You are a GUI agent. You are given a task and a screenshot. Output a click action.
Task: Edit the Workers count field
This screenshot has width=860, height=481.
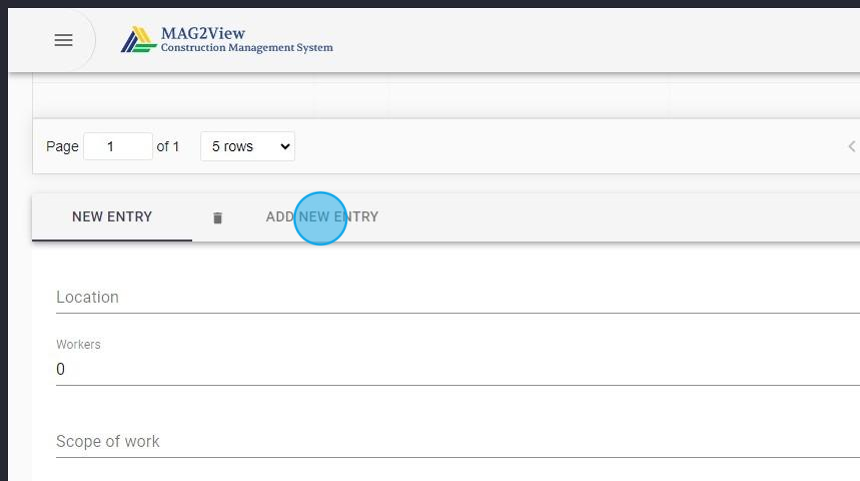coord(458,370)
